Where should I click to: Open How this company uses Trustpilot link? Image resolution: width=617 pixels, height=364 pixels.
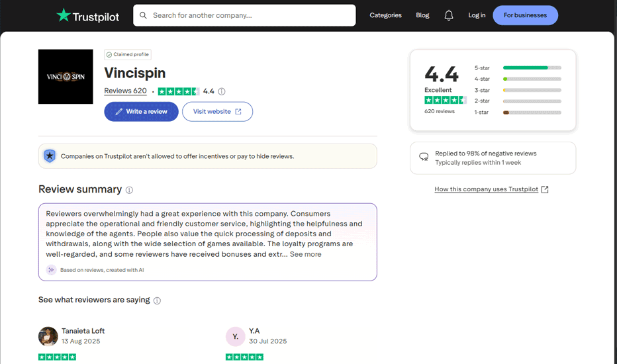click(487, 189)
